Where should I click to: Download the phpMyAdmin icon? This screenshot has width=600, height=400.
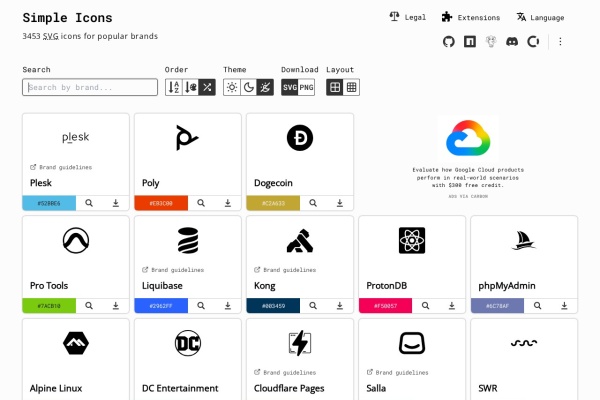pyautogui.click(x=564, y=306)
